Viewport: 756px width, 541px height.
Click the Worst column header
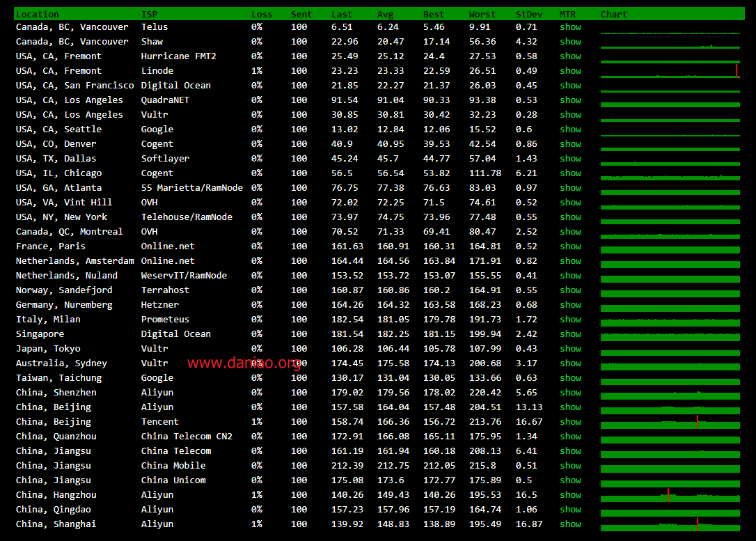coord(482,15)
